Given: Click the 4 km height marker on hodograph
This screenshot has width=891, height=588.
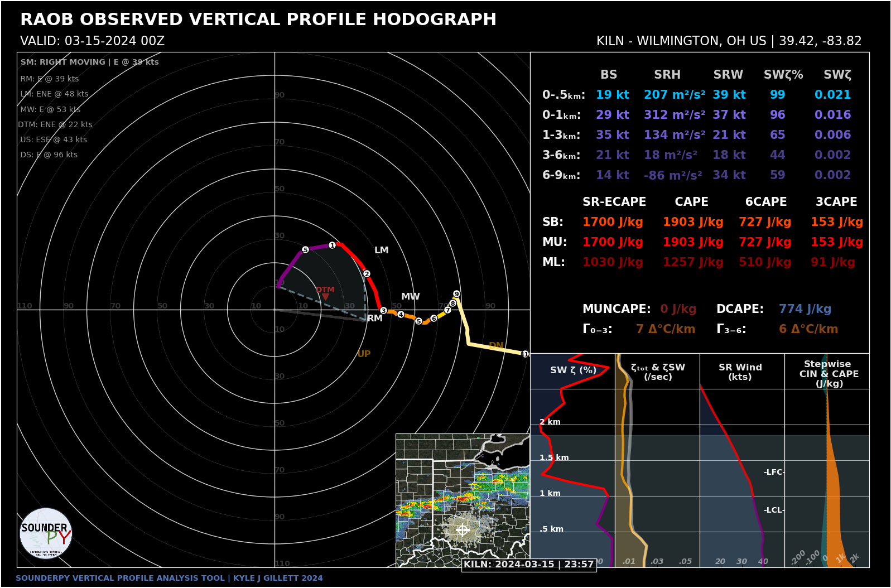Looking at the screenshot, I should [x=401, y=315].
